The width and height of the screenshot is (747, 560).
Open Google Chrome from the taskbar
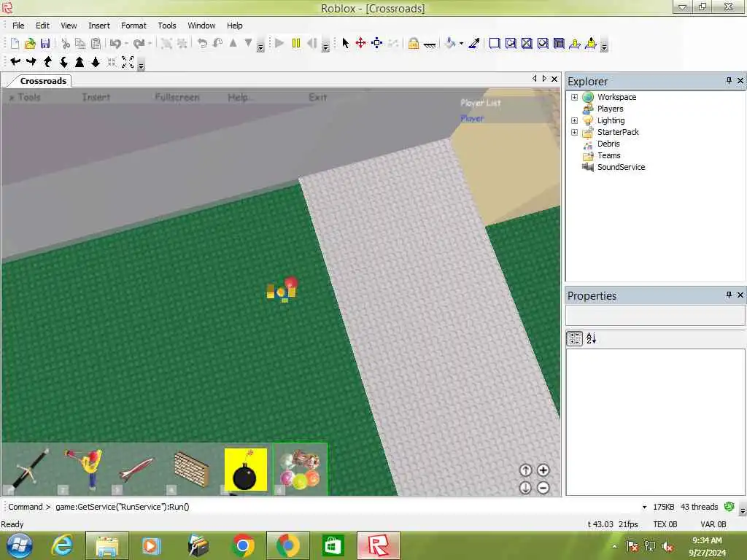(x=243, y=545)
